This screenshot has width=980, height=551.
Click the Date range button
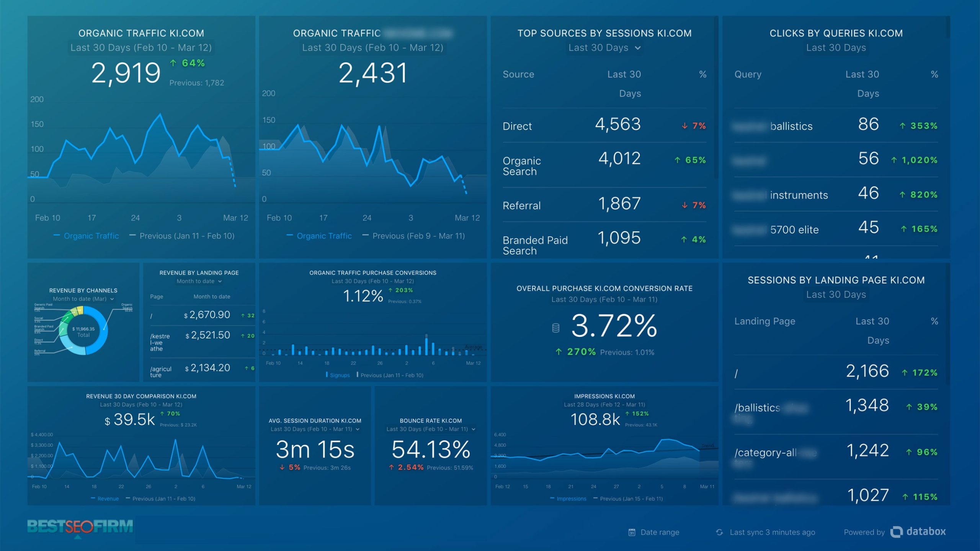tap(654, 532)
